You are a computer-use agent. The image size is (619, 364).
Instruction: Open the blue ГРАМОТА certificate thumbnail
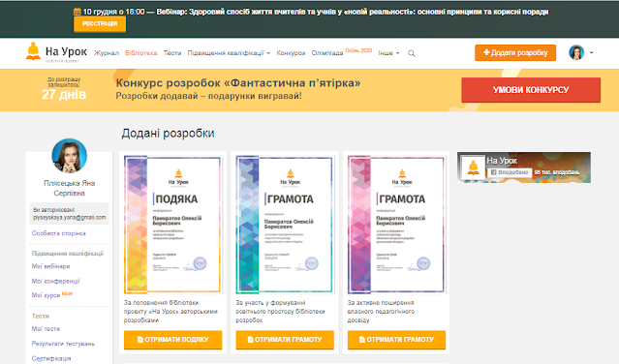coord(285,225)
